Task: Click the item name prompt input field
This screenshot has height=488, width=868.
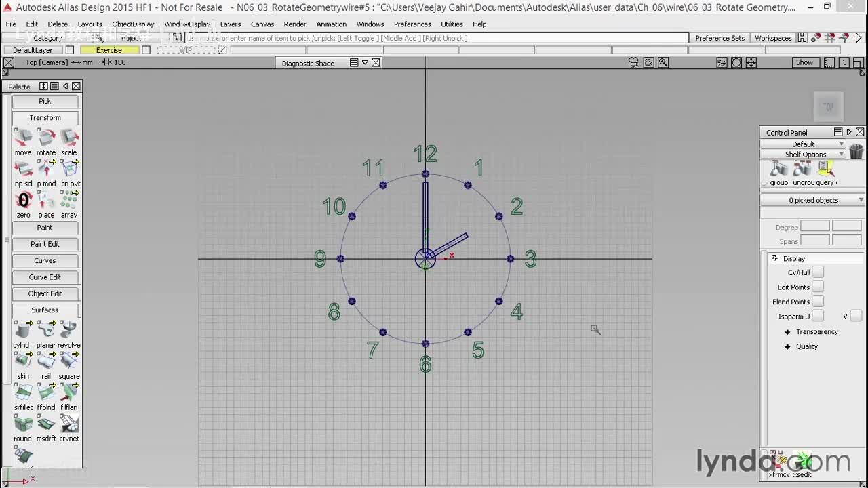Action: click(437, 38)
